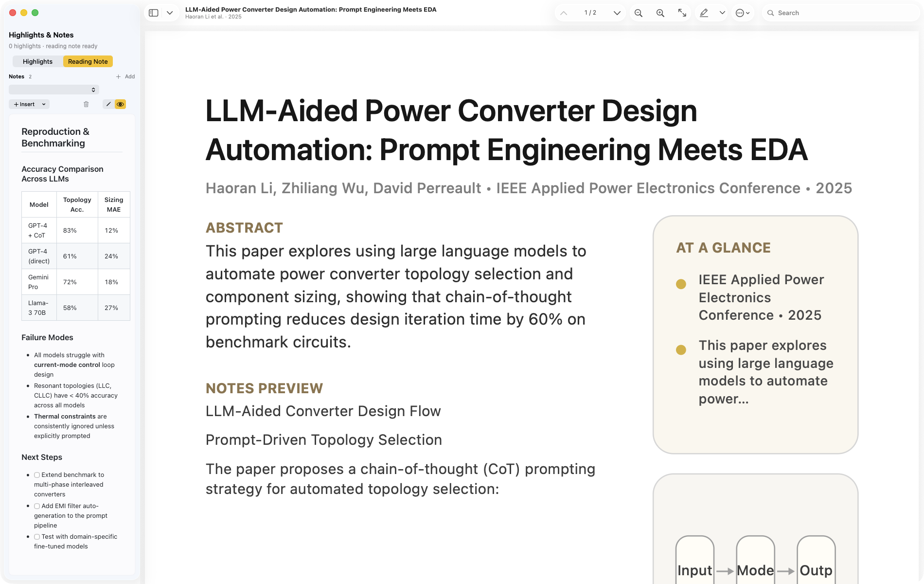Open the note selector dropdown

pyautogui.click(x=54, y=90)
